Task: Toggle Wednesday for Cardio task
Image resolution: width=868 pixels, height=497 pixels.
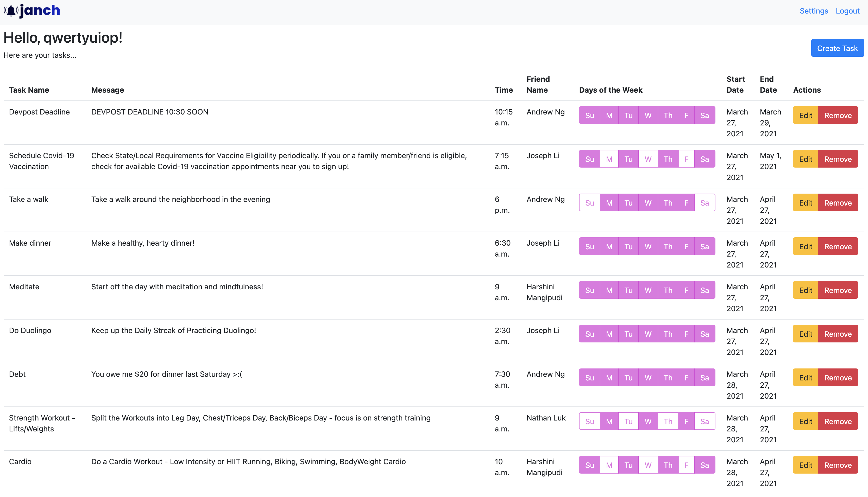Action: 648,465
